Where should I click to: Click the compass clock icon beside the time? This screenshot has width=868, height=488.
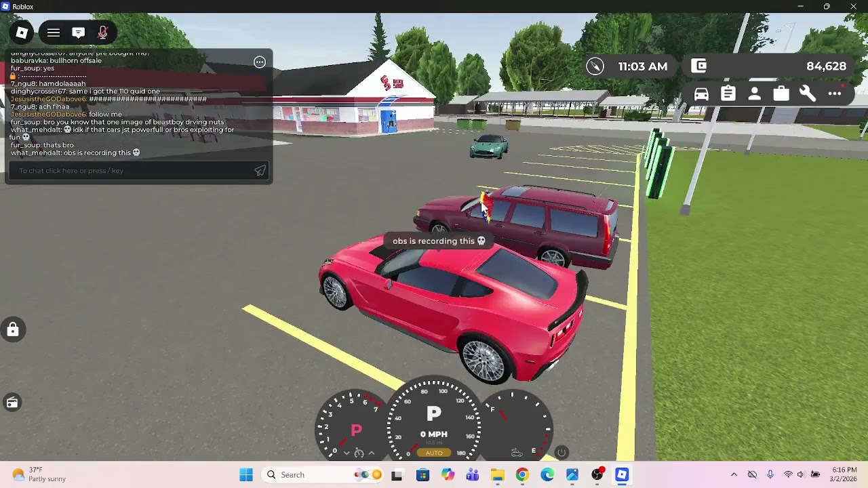point(595,66)
